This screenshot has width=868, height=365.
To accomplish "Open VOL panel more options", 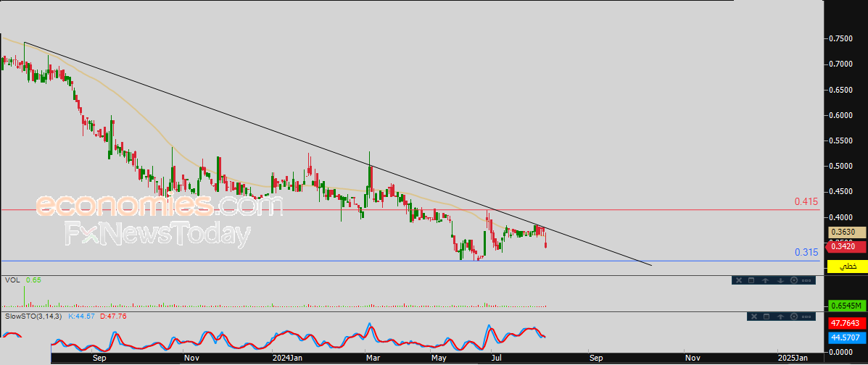I will point(806,280).
